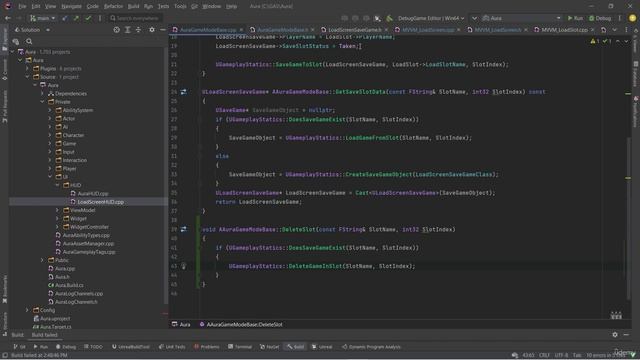Expand the Dependencies node
The image size is (640, 360).
[x=42, y=93]
